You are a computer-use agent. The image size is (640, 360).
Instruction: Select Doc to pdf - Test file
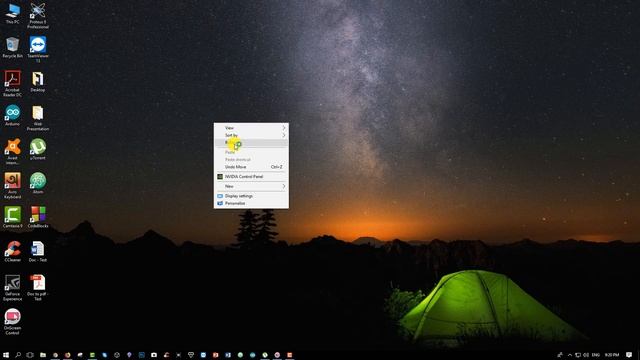[38, 288]
